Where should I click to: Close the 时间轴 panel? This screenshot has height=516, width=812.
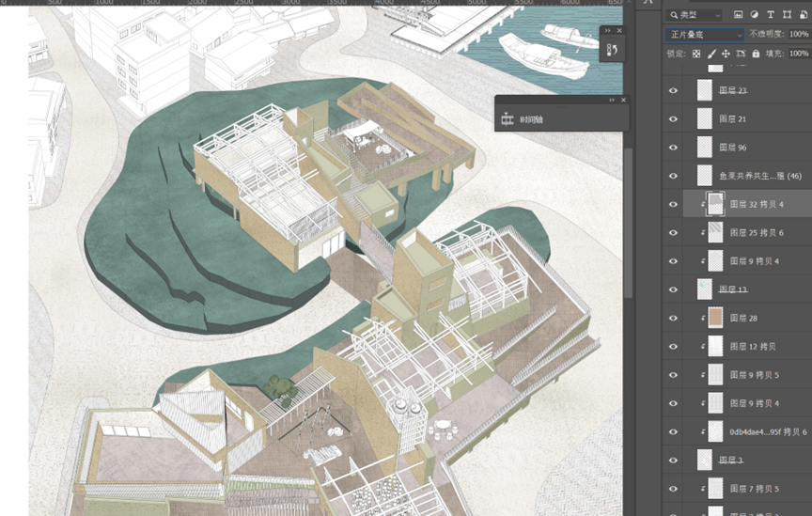pos(623,100)
